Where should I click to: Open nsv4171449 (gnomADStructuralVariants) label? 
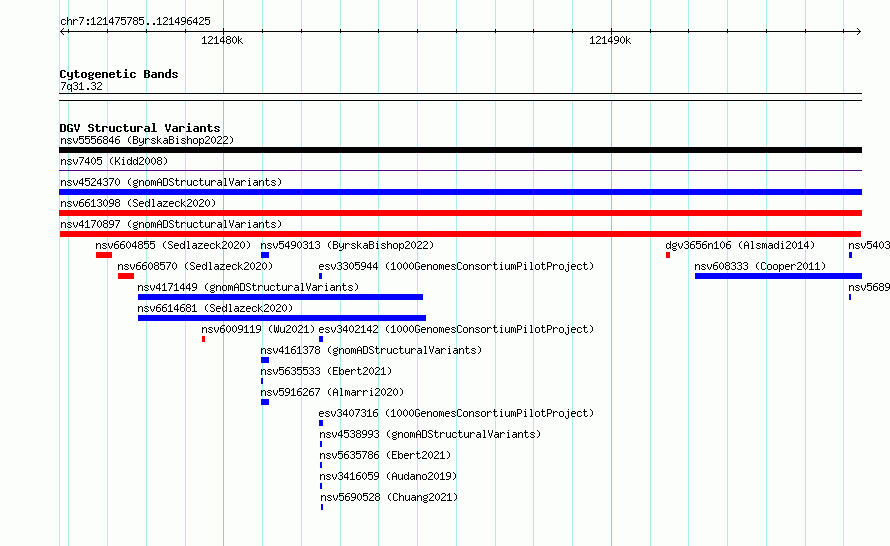(x=248, y=287)
